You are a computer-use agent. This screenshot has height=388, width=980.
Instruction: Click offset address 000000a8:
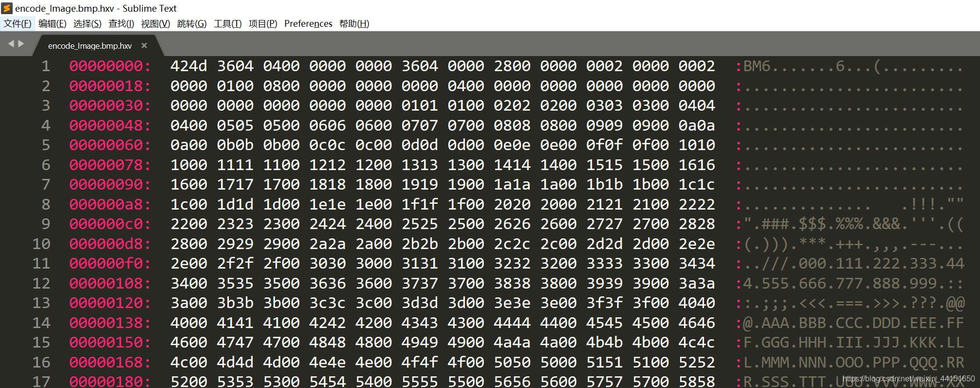click(x=110, y=204)
